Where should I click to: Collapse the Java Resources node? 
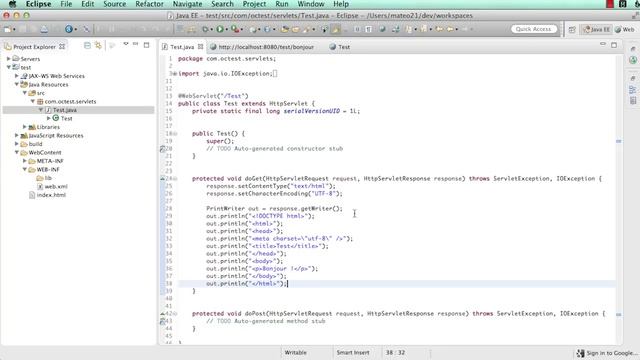pyautogui.click(x=17, y=84)
